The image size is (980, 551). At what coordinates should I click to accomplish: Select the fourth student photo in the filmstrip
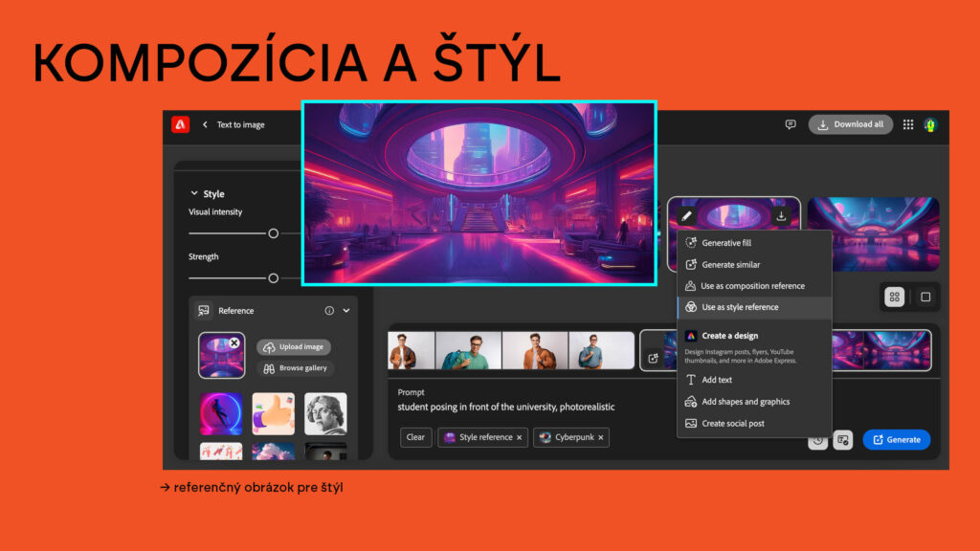pyautogui.click(x=601, y=350)
